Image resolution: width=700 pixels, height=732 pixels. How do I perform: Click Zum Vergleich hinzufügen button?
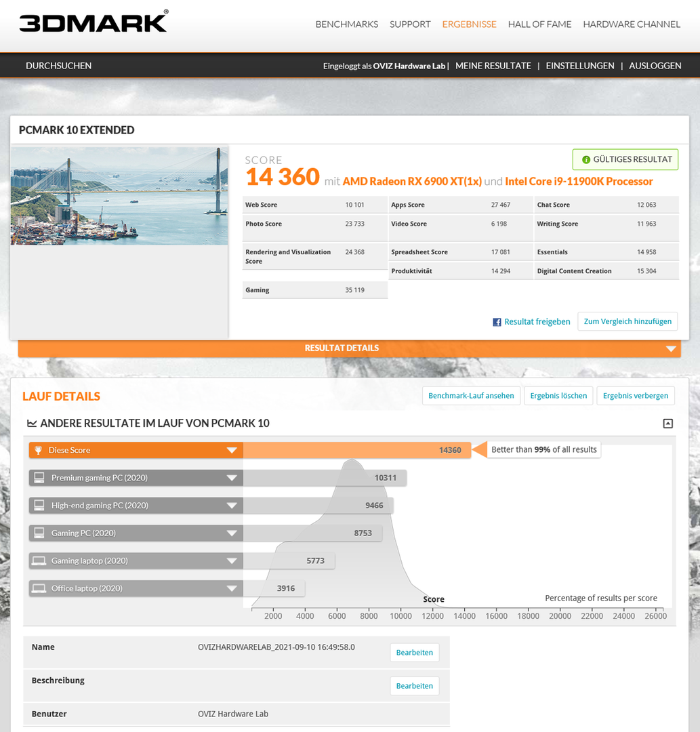627,321
